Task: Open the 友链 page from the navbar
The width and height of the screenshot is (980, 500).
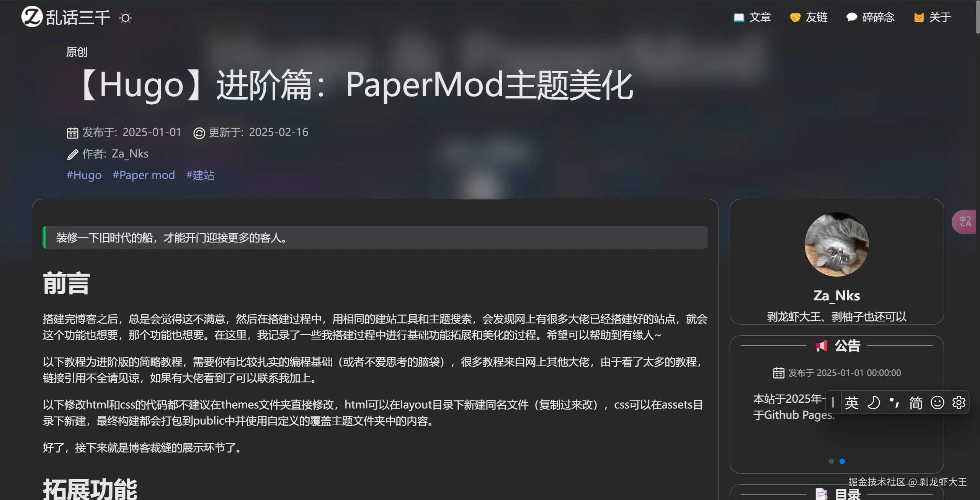Action: tap(809, 17)
